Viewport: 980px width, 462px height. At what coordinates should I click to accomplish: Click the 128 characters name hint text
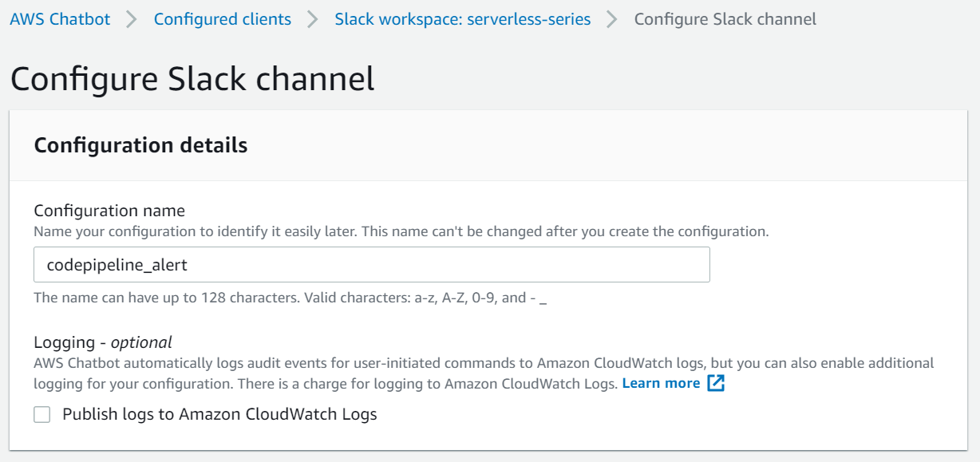290,298
